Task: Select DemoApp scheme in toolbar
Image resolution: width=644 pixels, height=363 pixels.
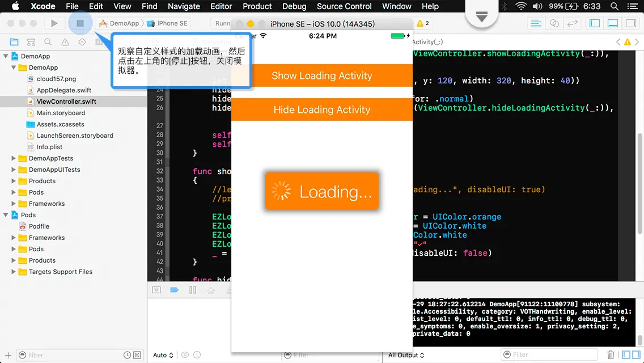Action: coord(119,23)
